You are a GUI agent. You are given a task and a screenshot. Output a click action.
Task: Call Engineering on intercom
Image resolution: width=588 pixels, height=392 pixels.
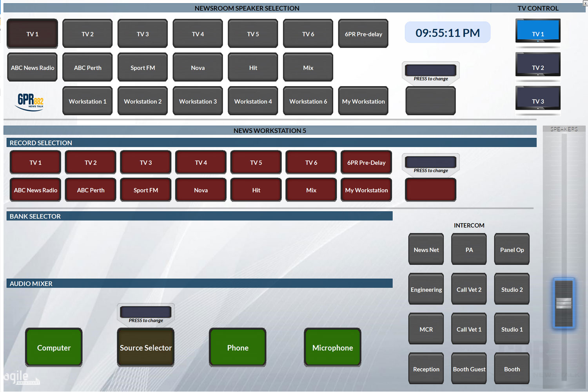[x=426, y=289]
